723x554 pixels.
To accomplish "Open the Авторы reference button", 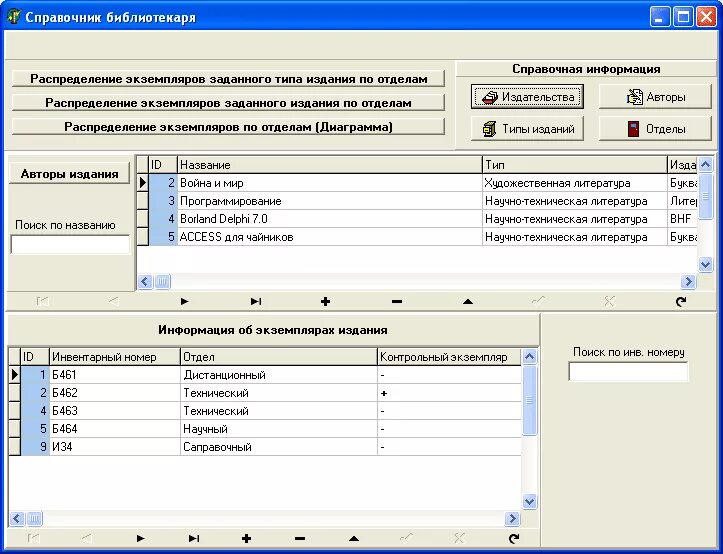I will click(655, 97).
